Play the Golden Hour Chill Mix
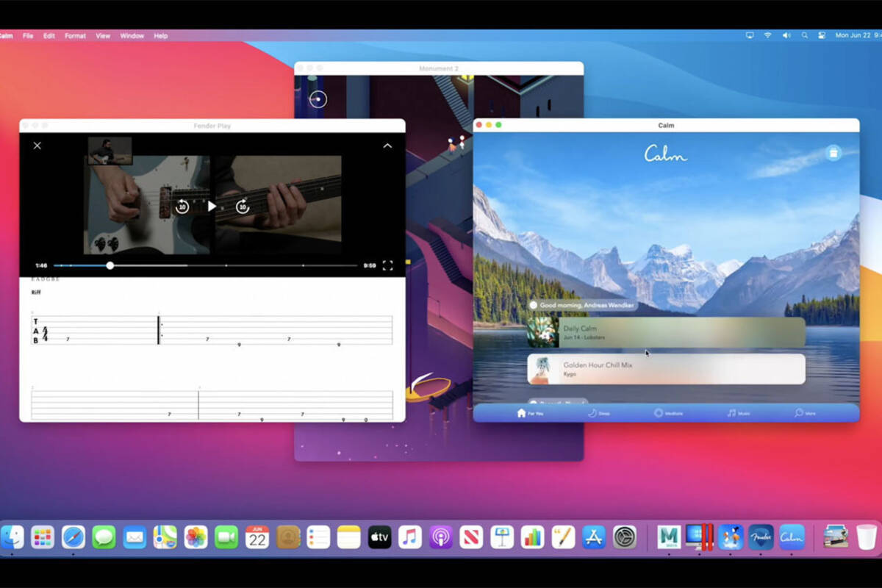This screenshot has height=588, width=882. [666, 369]
